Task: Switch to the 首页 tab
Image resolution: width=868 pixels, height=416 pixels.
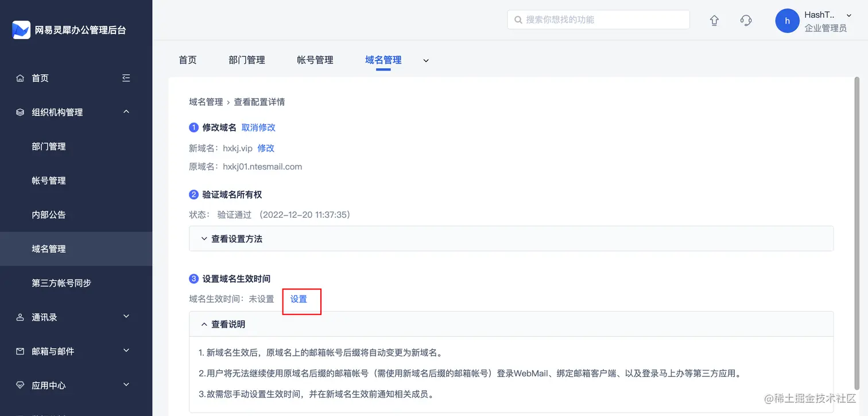Action: coord(188,60)
